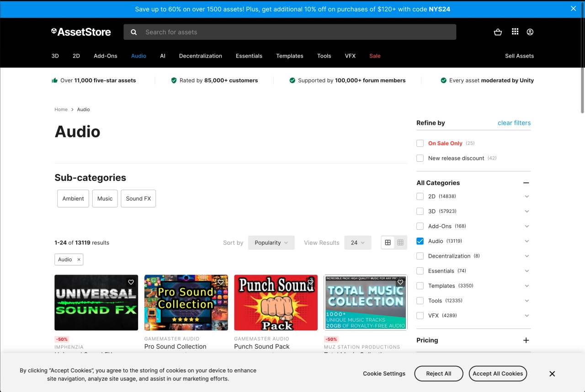585x392 pixels.
Task: Expand the Pricing section plus icon
Action: coord(526,340)
